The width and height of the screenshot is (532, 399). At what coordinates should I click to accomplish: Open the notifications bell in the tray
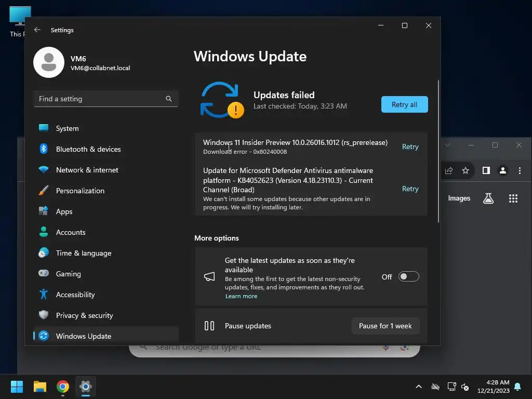coord(518,387)
